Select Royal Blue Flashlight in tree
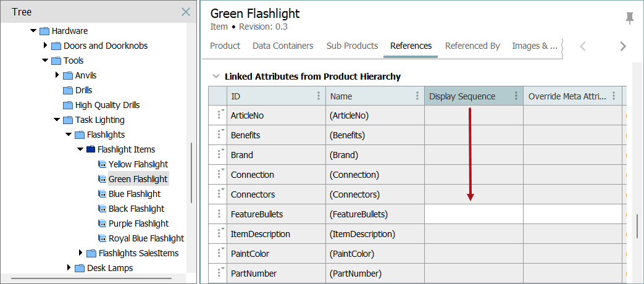Viewport: 644px width, 284px height. [x=146, y=238]
